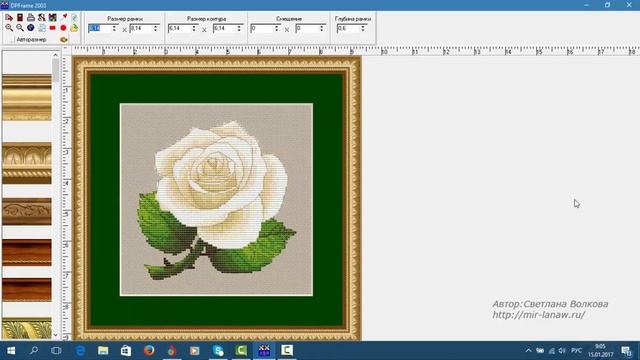Click spinner arrows of second Смещение field
640x360 pixels.
(x=322, y=28)
